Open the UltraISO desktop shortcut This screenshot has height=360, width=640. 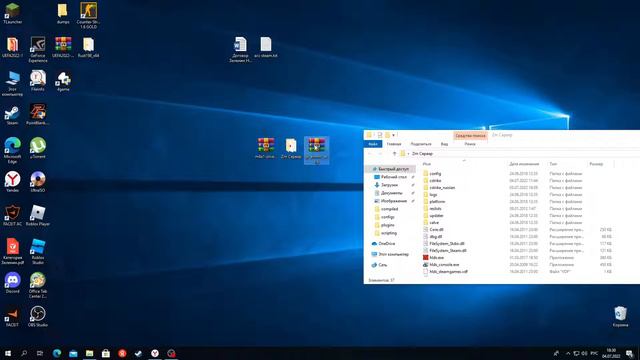(x=38, y=182)
